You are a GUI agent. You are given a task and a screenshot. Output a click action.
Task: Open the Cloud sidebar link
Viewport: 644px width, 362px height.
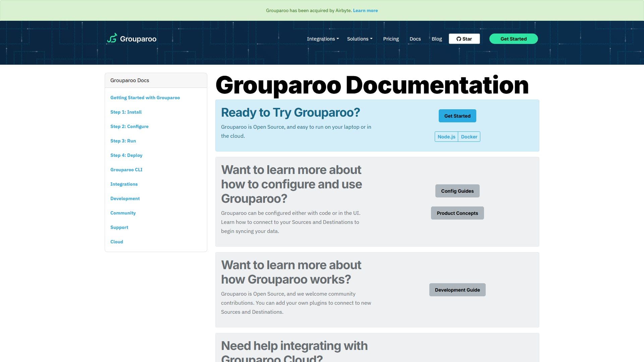tap(116, 242)
